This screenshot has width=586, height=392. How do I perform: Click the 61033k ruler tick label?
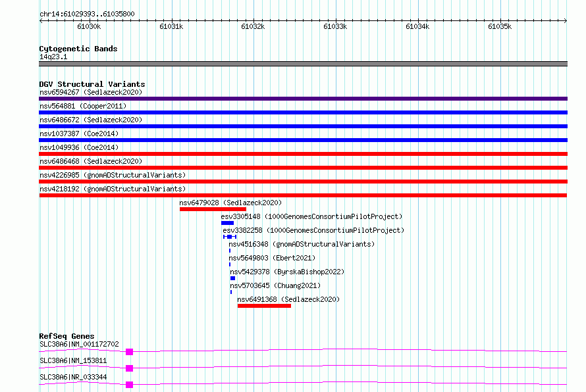point(335,26)
